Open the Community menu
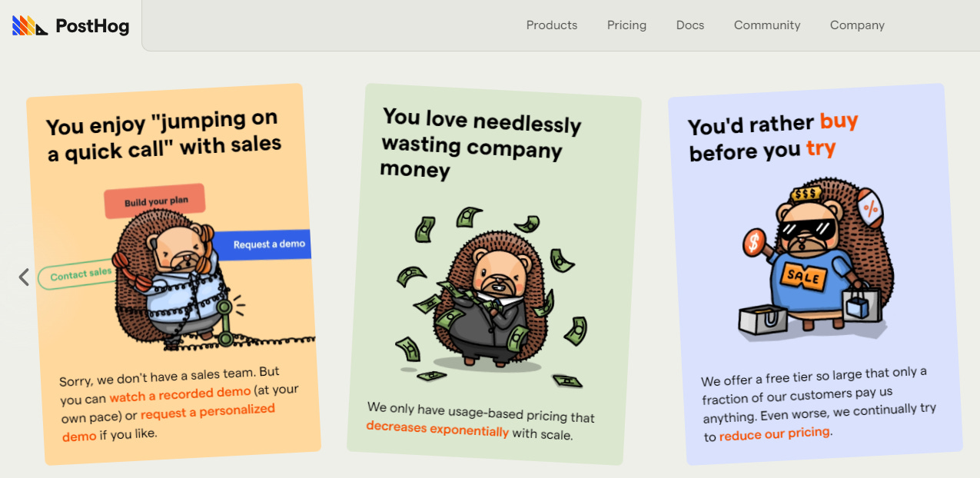This screenshot has width=980, height=478. click(x=767, y=25)
